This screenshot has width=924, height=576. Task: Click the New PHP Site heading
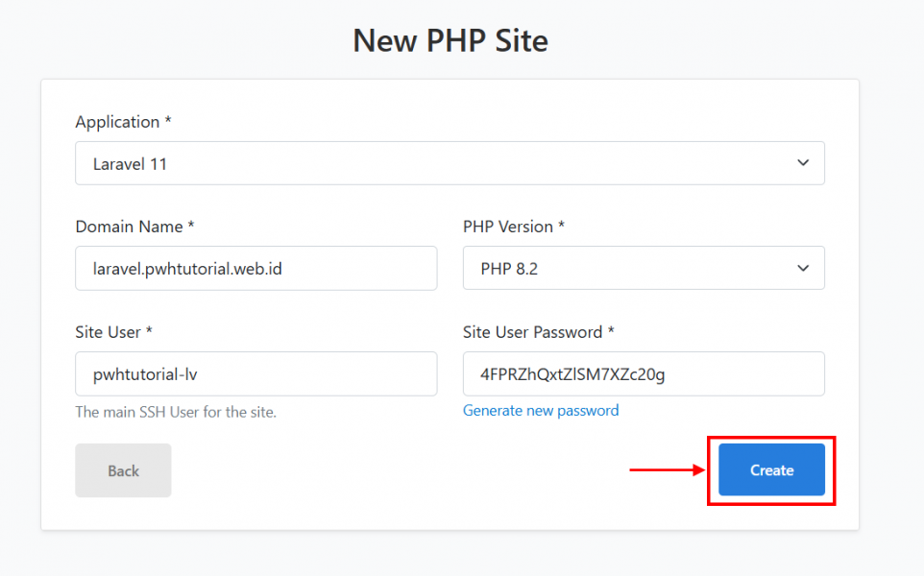[450, 41]
